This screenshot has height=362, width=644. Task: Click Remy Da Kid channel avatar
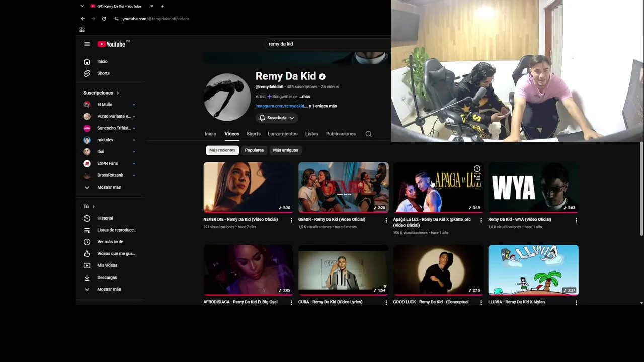point(227,97)
